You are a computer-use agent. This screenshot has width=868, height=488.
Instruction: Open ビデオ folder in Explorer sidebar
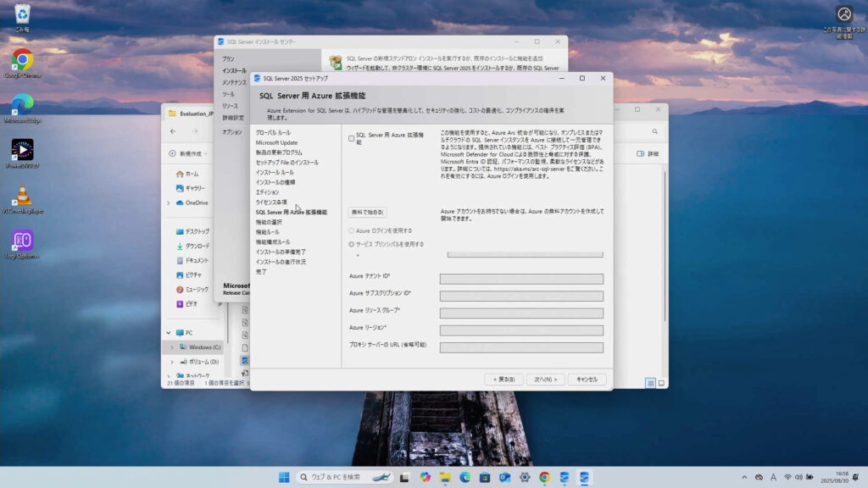(x=186, y=304)
